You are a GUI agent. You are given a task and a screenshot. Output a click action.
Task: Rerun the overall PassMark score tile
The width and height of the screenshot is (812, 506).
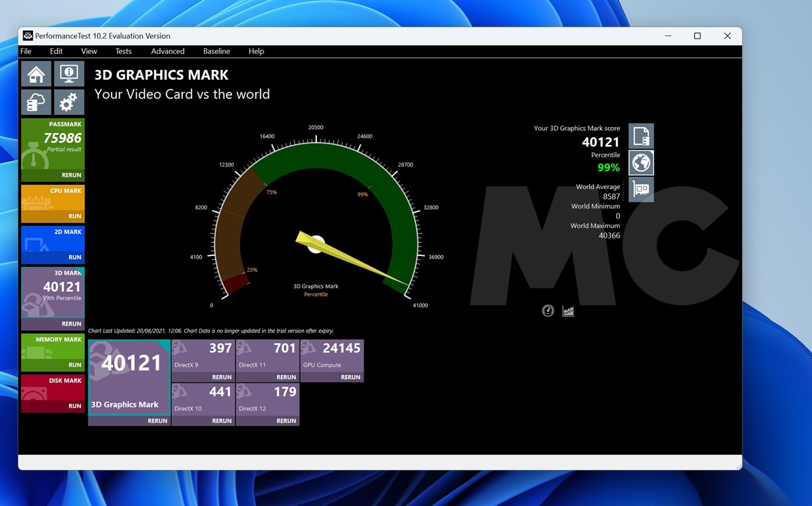(71, 175)
